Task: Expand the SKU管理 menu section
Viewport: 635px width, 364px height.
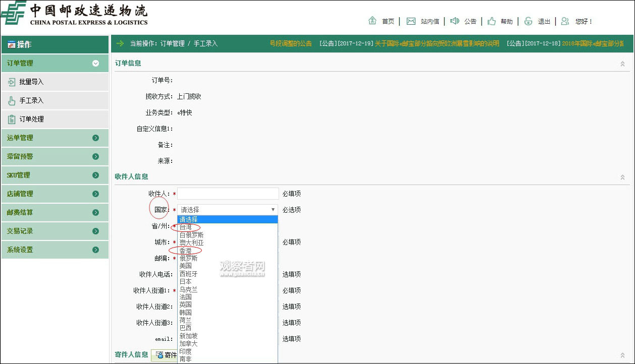Action: point(55,175)
